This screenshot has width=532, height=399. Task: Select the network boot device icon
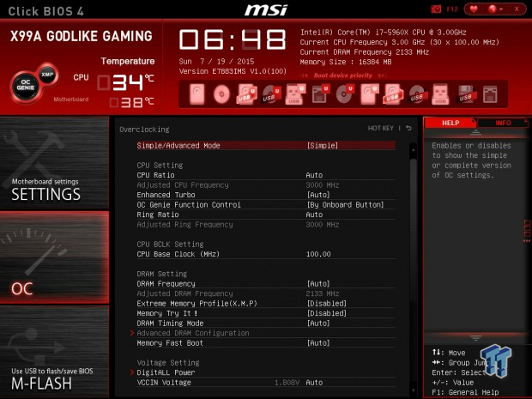click(490, 94)
